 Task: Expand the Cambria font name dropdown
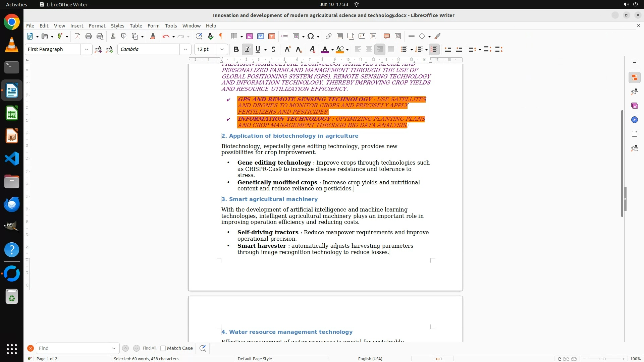pos(185,49)
